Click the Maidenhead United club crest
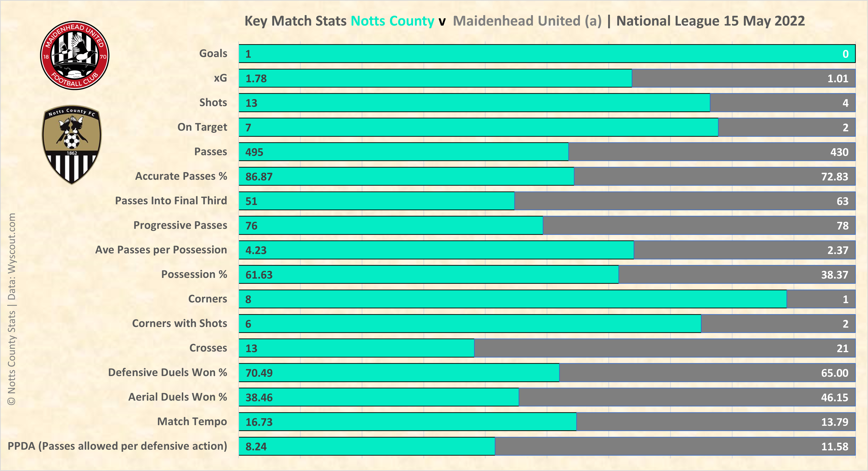 point(75,55)
